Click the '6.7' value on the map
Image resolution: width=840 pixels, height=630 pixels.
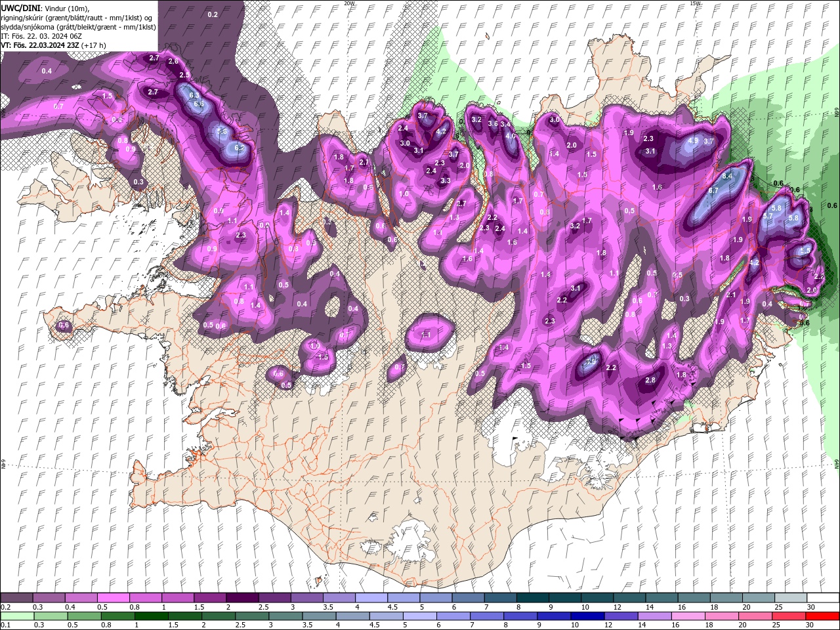click(x=713, y=190)
